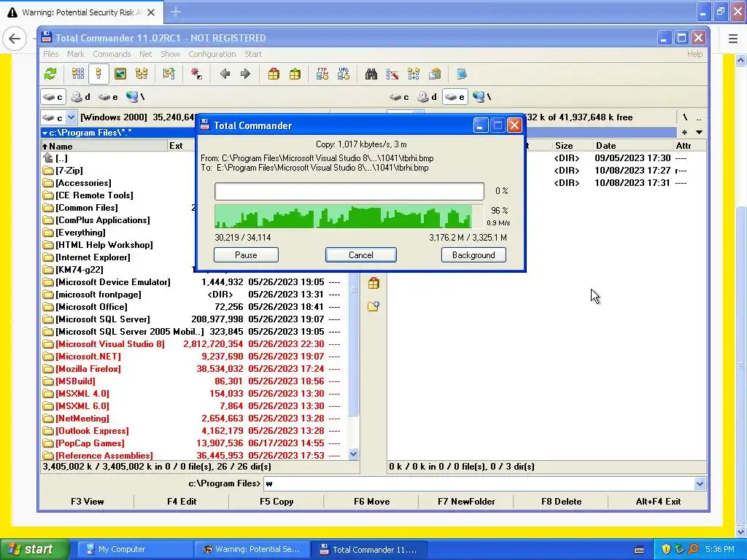Open the URL new FTP connection icon

pos(344,74)
